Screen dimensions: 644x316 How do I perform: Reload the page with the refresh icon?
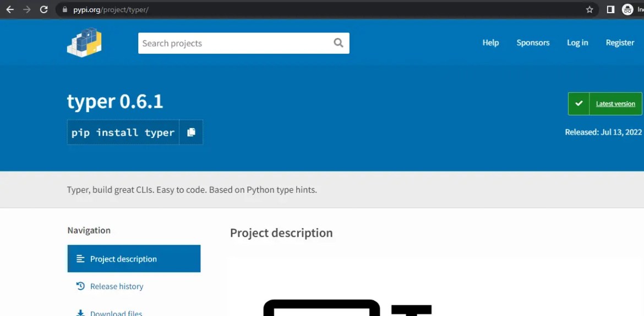pos(44,9)
